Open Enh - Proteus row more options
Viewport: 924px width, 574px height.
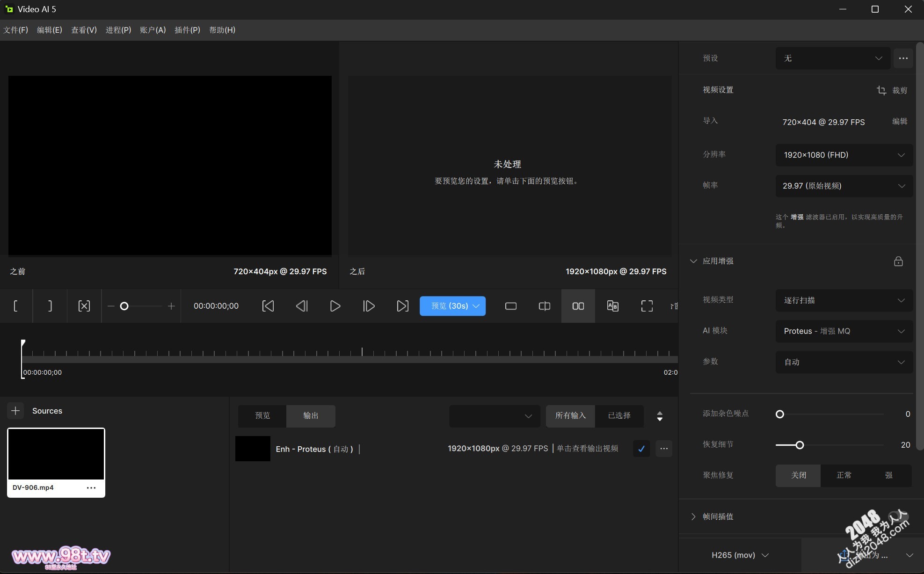(x=664, y=449)
